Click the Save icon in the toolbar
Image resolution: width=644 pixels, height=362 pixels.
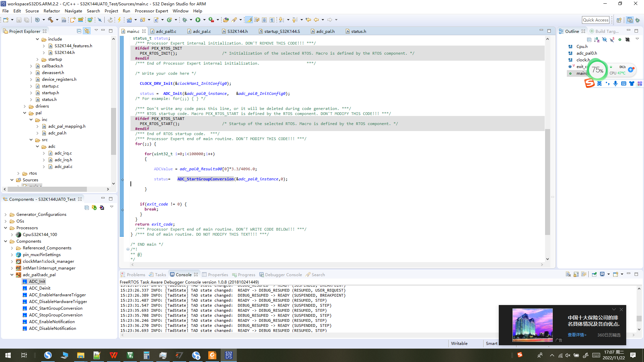click(19, 20)
